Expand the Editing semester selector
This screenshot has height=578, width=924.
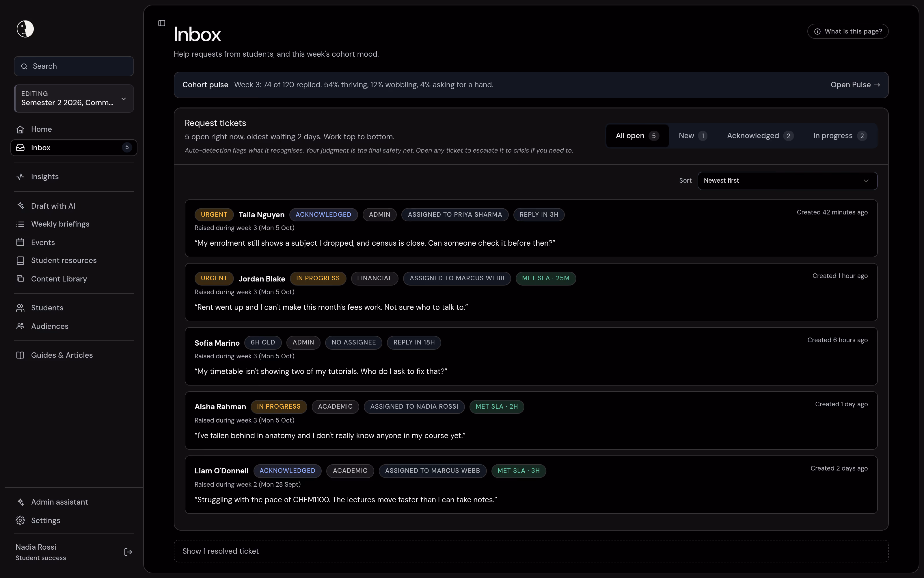point(74,99)
